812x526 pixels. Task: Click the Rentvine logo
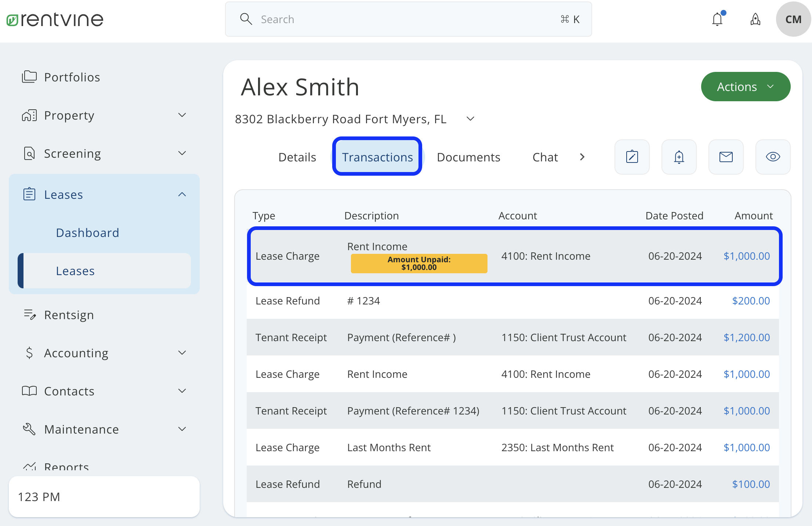[x=55, y=20]
